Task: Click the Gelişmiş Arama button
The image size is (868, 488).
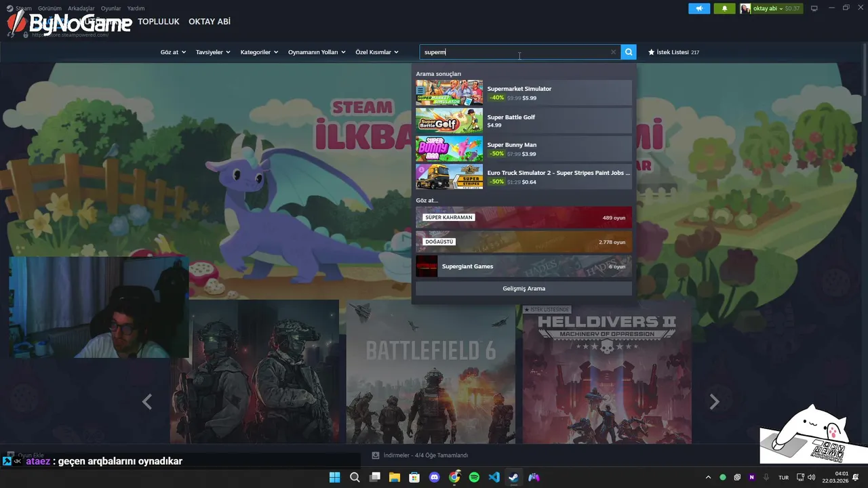Action: coord(524,289)
